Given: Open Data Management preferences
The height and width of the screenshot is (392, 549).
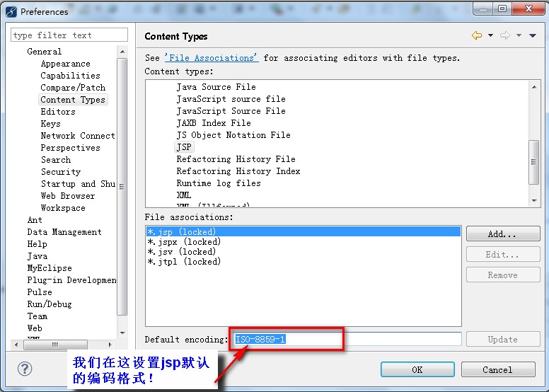Looking at the screenshot, I should click(64, 232).
